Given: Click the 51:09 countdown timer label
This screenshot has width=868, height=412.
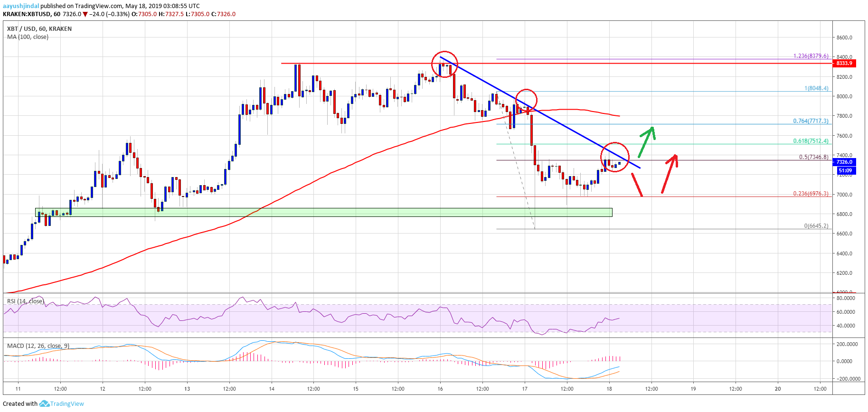Looking at the screenshot, I should tap(845, 170).
